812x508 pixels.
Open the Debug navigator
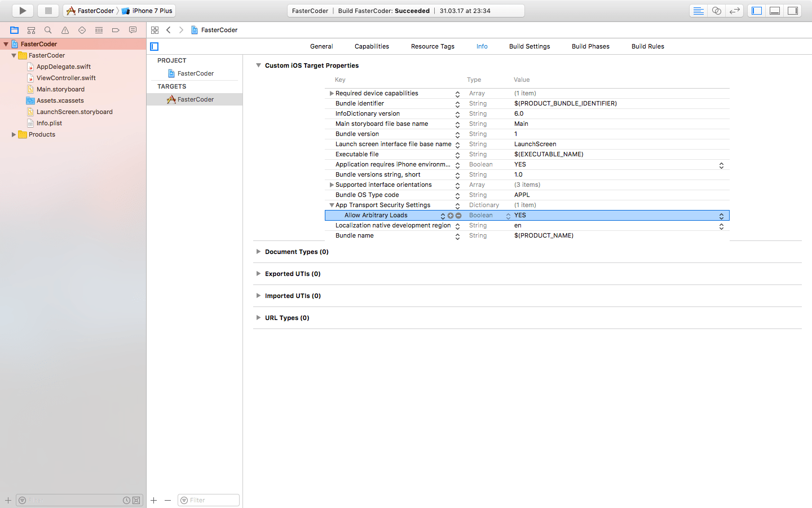click(99, 30)
